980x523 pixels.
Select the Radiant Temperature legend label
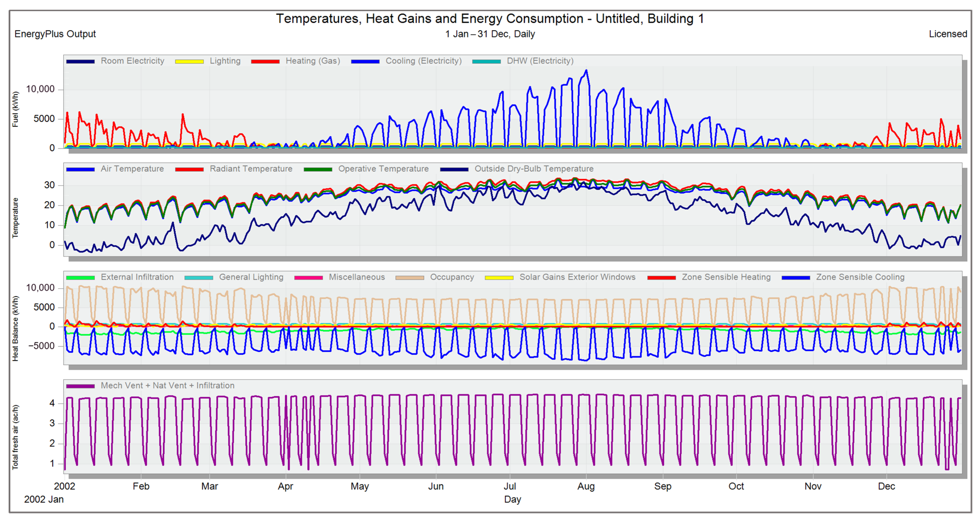tap(251, 169)
